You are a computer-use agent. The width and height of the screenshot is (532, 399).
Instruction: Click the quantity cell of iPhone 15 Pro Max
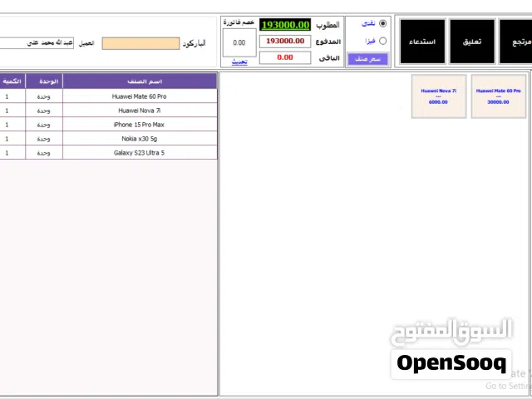click(x=12, y=125)
